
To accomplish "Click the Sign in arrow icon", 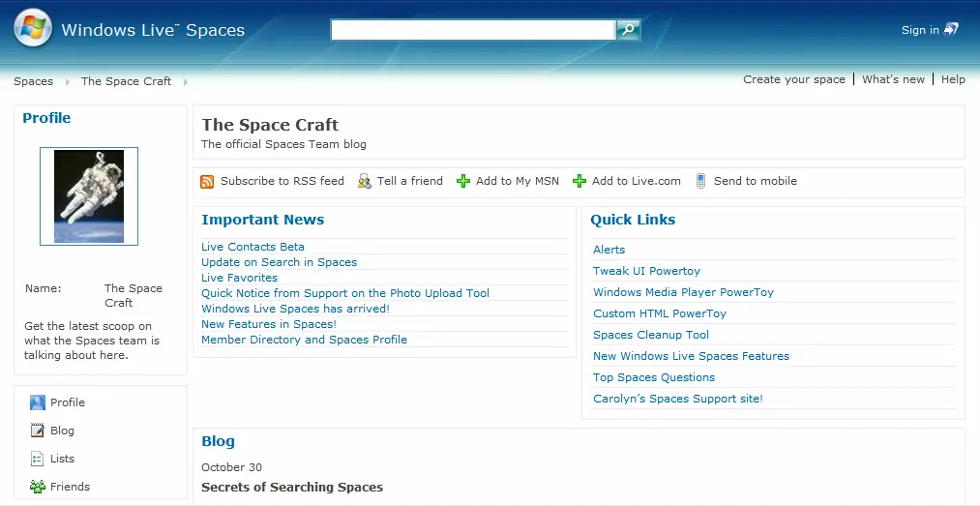I will (951, 29).
